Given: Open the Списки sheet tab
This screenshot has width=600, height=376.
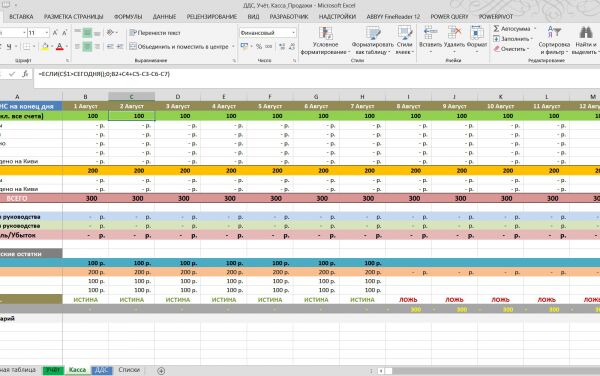Looking at the screenshot, I should click(129, 370).
